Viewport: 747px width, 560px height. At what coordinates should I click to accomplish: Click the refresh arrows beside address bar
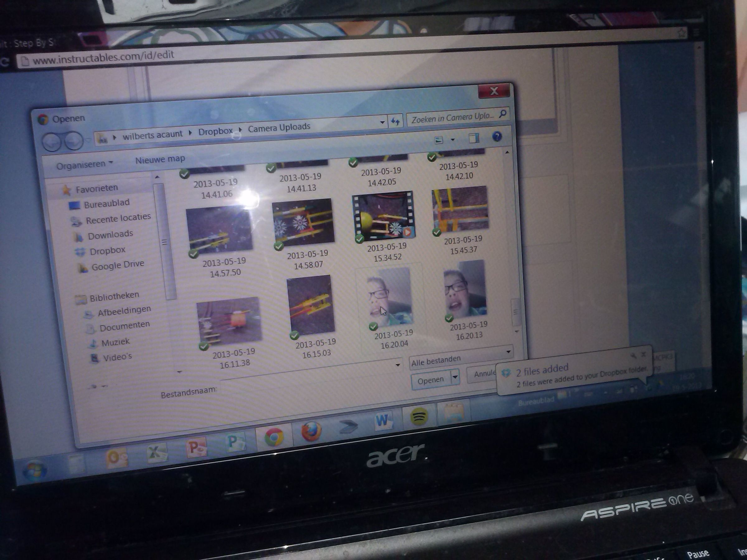pos(396,122)
